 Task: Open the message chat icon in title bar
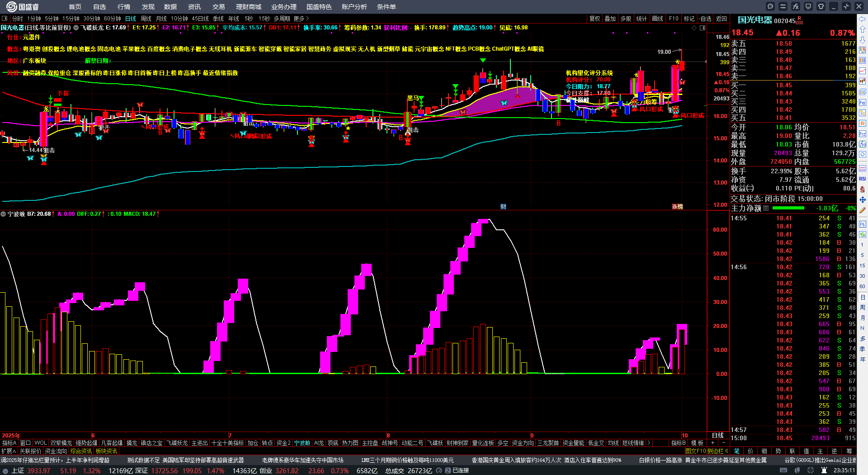click(770, 6)
